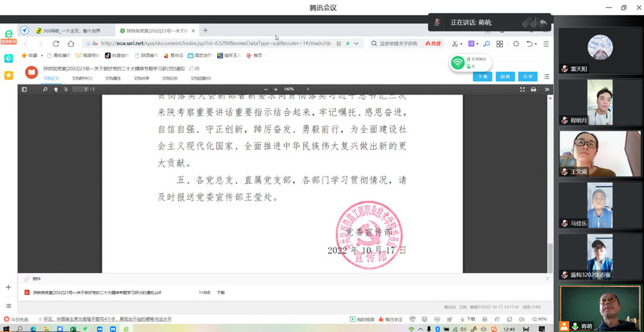Expand the address bar dropdown arrow
This screenshot has height=332, width=644.
[x=358, y=44]
